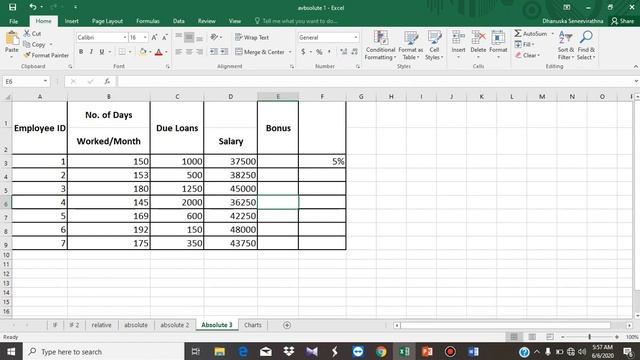The width and height of the screenshot is (640, 360).
Task: Switch to Page Layout view
Action: pyautogui.click(x=532, y=337)
